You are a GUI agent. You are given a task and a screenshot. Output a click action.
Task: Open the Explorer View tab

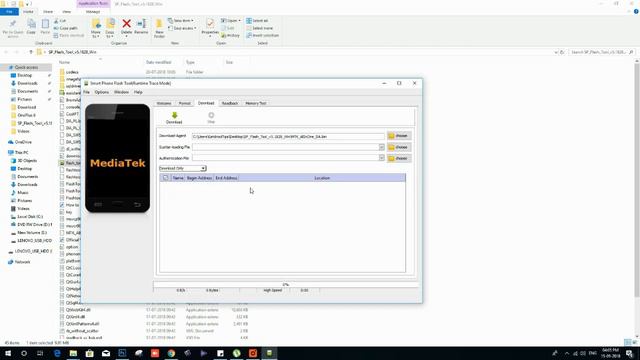tap(67, 12)
